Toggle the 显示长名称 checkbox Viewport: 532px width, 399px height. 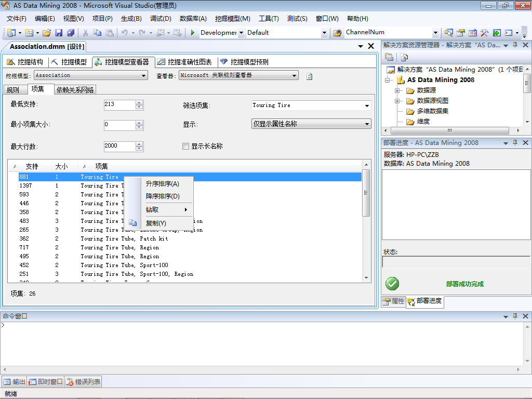[x=185, y=146]
